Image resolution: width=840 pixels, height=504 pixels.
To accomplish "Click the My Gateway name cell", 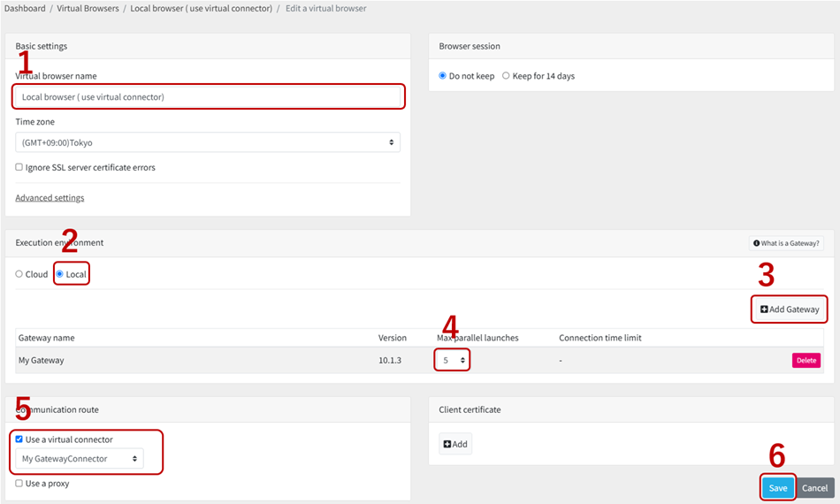I will [42, 361].
